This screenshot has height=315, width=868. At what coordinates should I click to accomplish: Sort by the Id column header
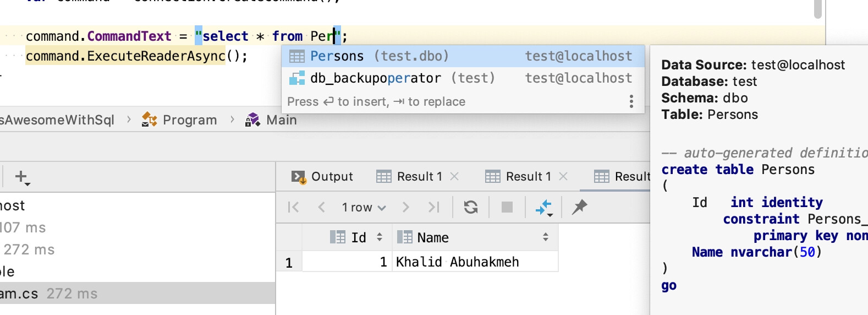click(x=356, y=237)
